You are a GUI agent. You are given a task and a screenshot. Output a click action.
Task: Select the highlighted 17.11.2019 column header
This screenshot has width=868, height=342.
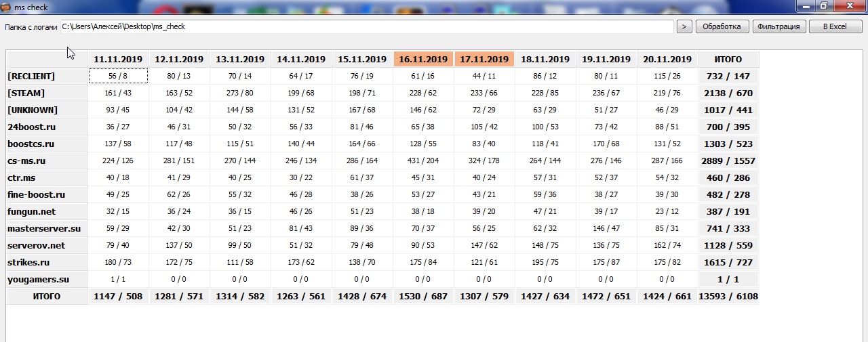coord(484,59)
